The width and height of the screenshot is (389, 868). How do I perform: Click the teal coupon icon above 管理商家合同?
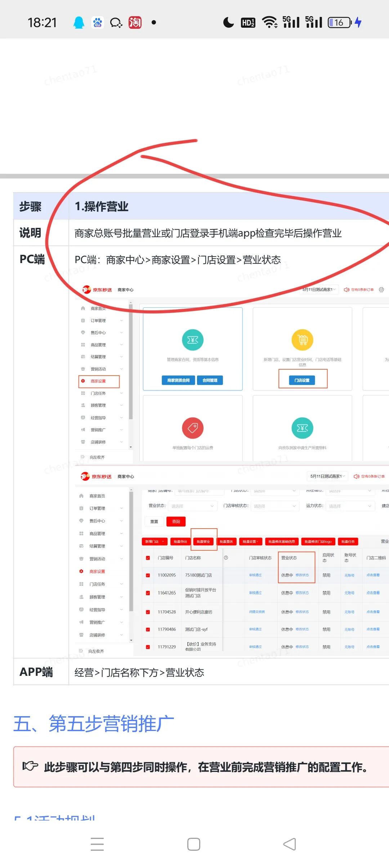[193, 340]
